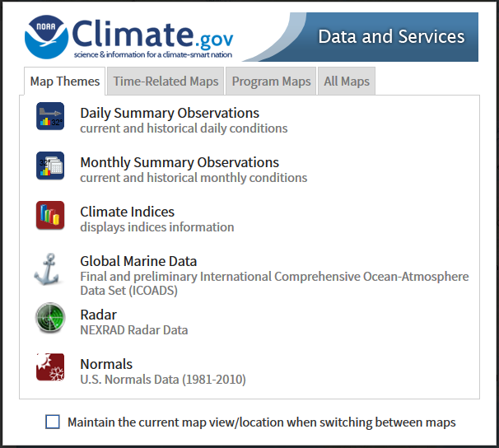
Task: Enable maintain current map view checkbox
Action: coord(53,422)
